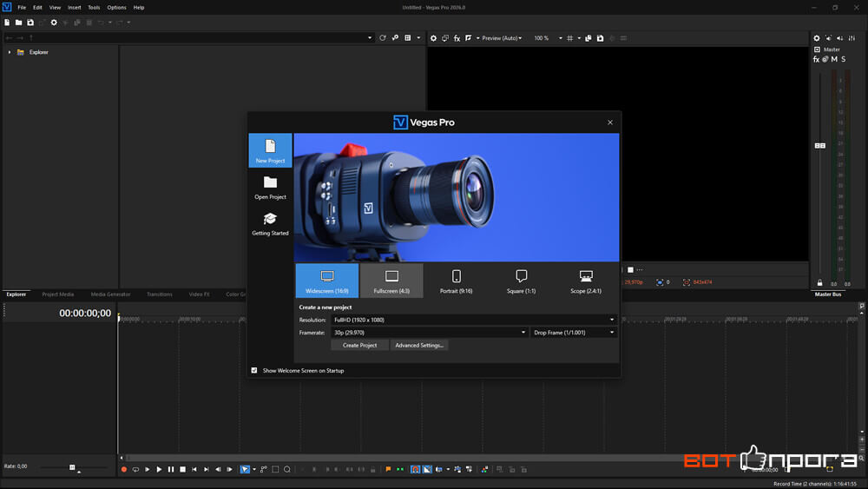Insert a region with green markers icon
The height and width of the screenshot is (489, 868).
tap(399, 470)
